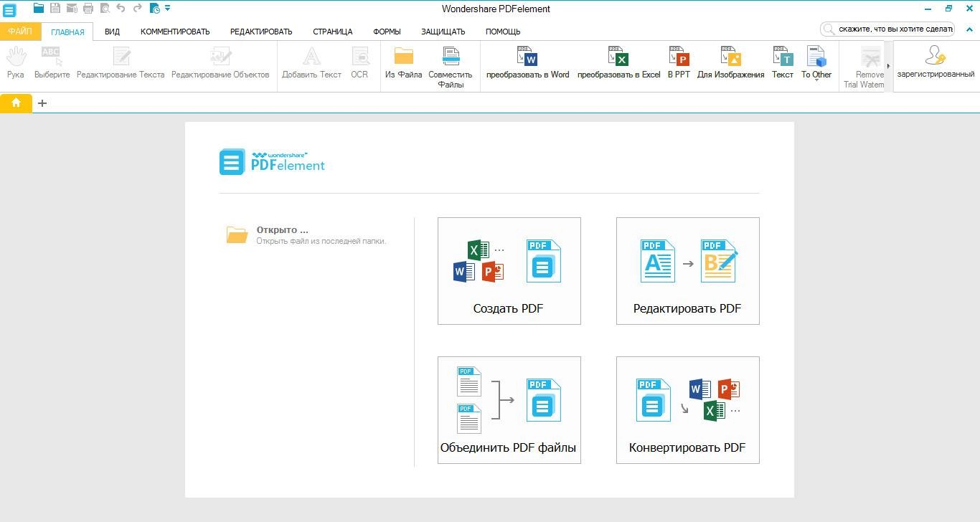Click the Undo arrow icon

[x=121, y=9]
